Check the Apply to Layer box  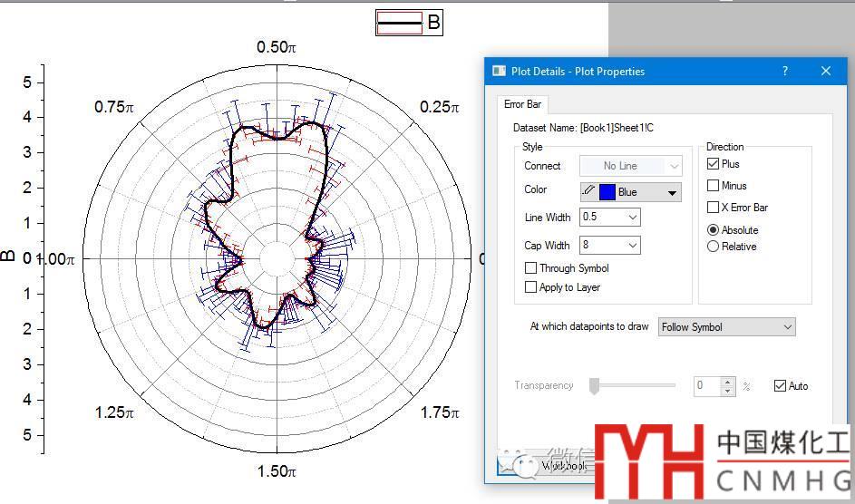click(530, 287)
